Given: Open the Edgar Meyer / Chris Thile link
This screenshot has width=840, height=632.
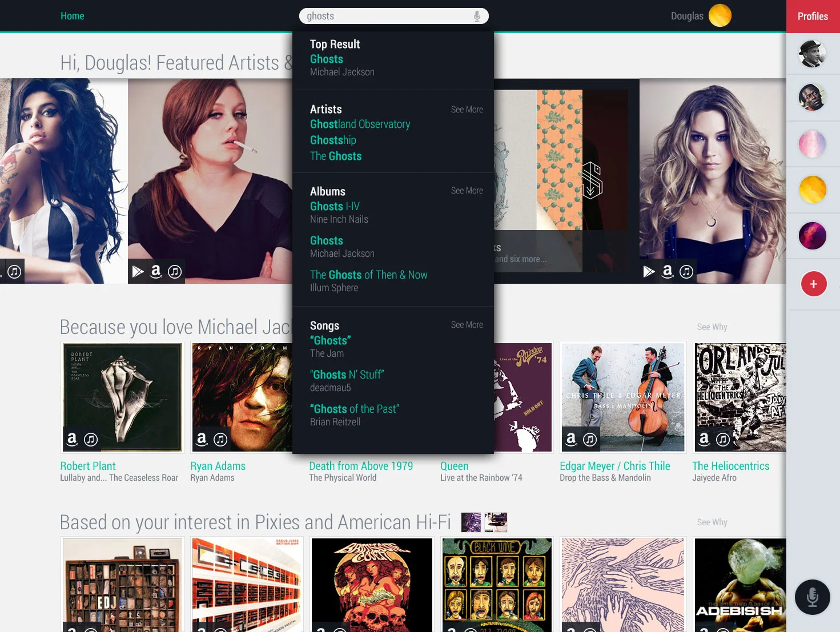Looking at the screenshot, I should click(615, 466).
